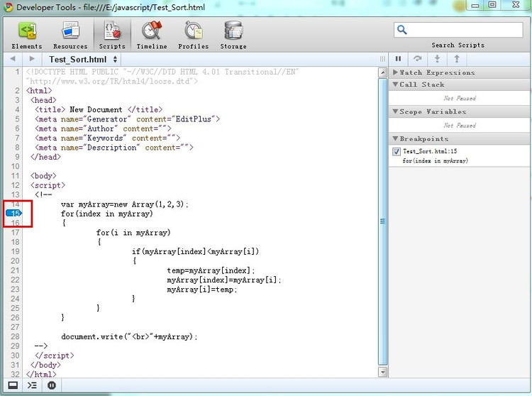Set breakpoint on line 17 gutter
The image size is (532, 396).
tap(15, 233)
